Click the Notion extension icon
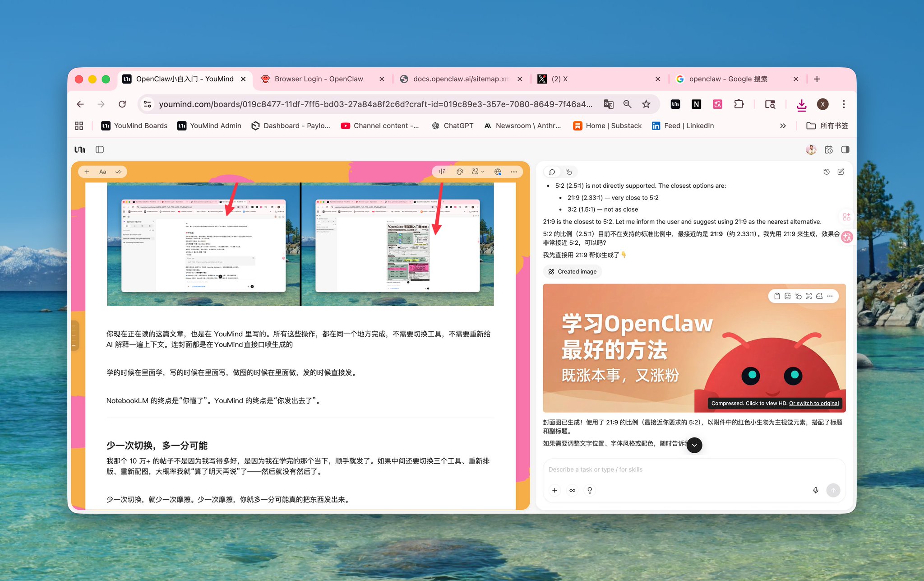 coord(696,104)
